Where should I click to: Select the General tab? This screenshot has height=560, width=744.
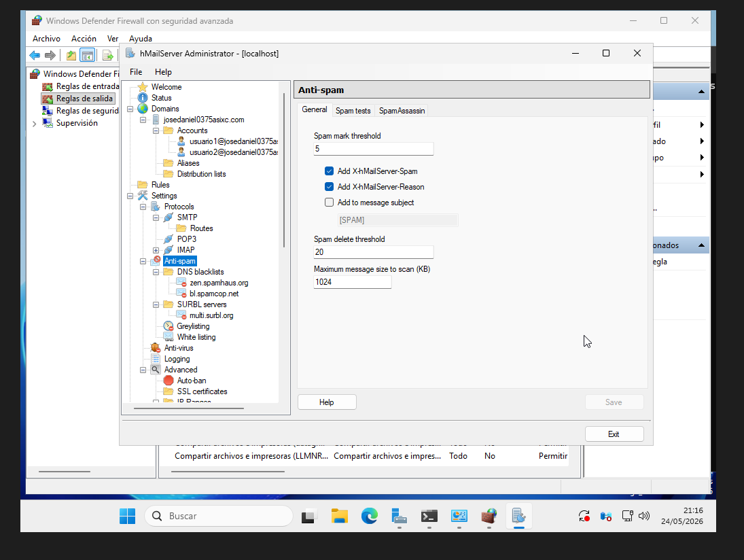[315, 109]
